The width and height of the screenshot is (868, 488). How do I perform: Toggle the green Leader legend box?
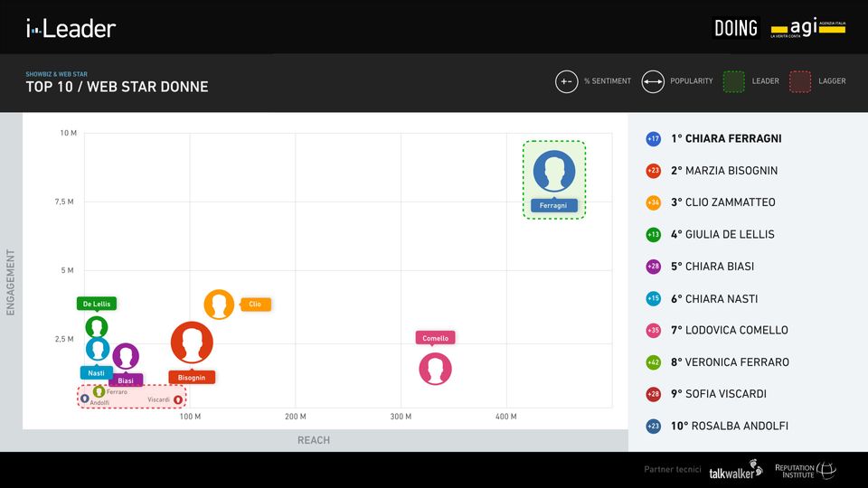[734, 81]
